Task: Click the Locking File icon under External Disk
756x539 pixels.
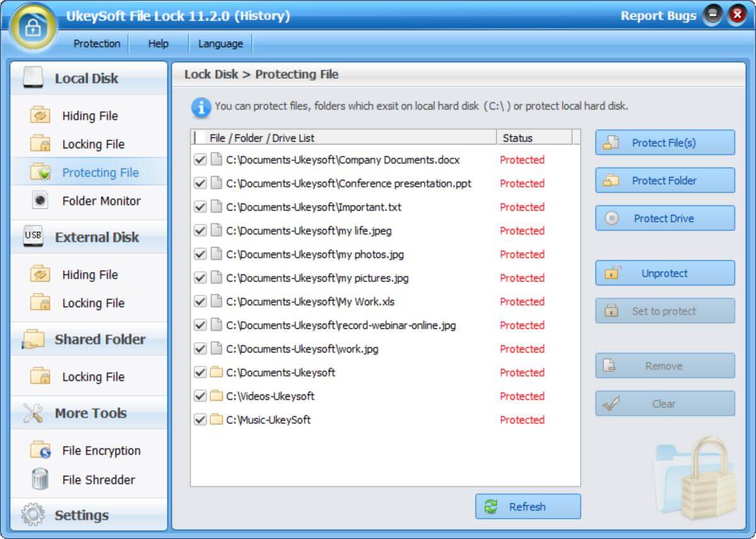Action: click(x=40, y=303)
